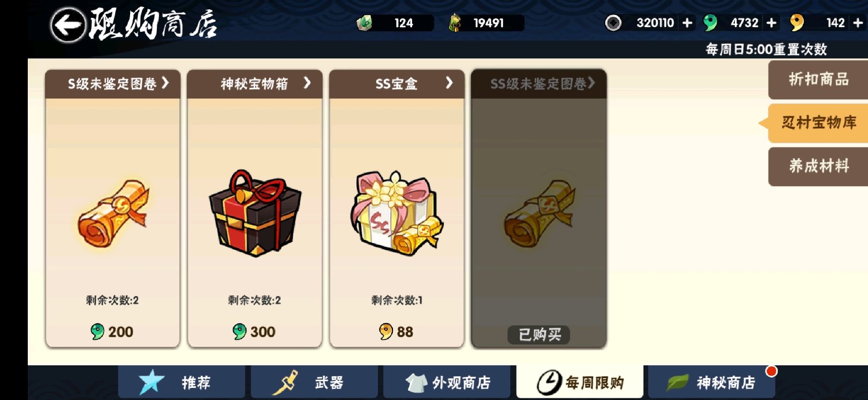Click the silver coin currency icon
868x400 pixels.
pyautogui.click(x=613, y=23)
